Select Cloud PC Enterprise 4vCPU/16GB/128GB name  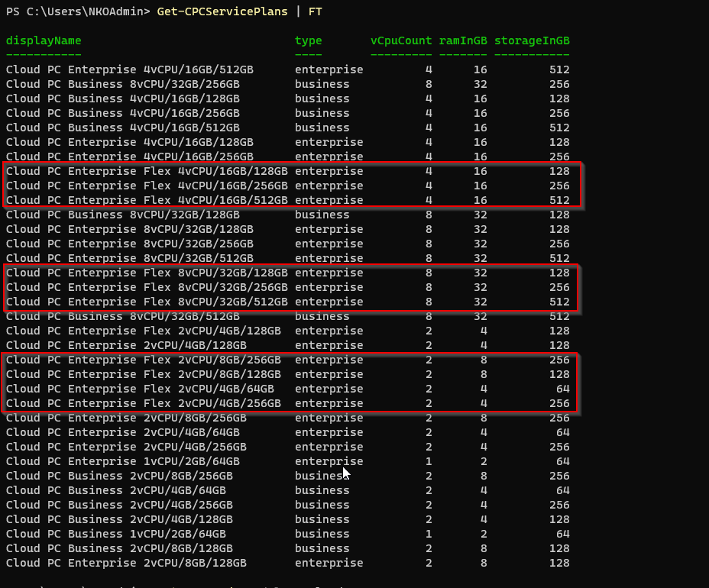[129, 142]
